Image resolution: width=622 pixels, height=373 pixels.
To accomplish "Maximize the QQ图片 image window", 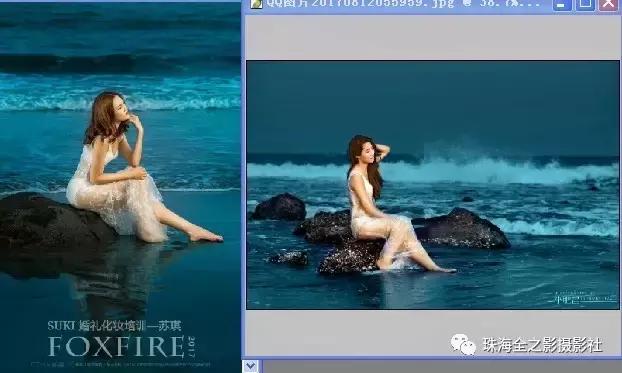I will point(585,5).
